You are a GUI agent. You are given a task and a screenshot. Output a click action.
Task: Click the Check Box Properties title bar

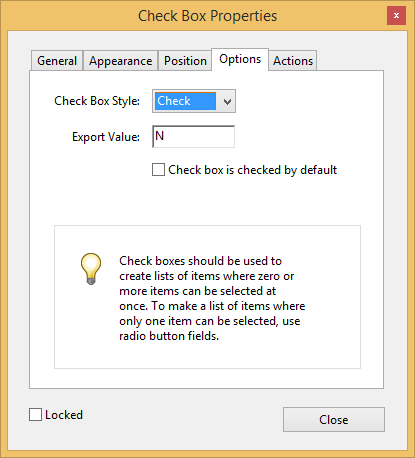click(x=207, y=16)
